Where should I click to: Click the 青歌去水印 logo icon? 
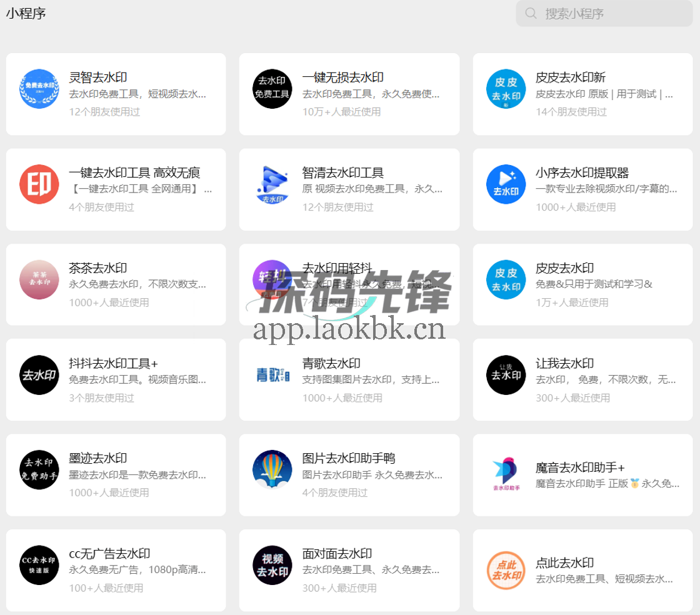click(x=272, y=376)
